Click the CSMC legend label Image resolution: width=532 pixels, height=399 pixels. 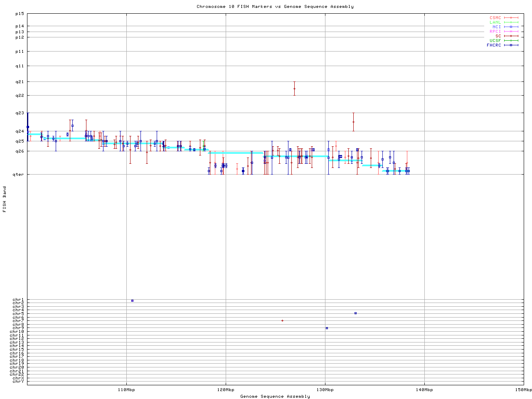[495, 18]
